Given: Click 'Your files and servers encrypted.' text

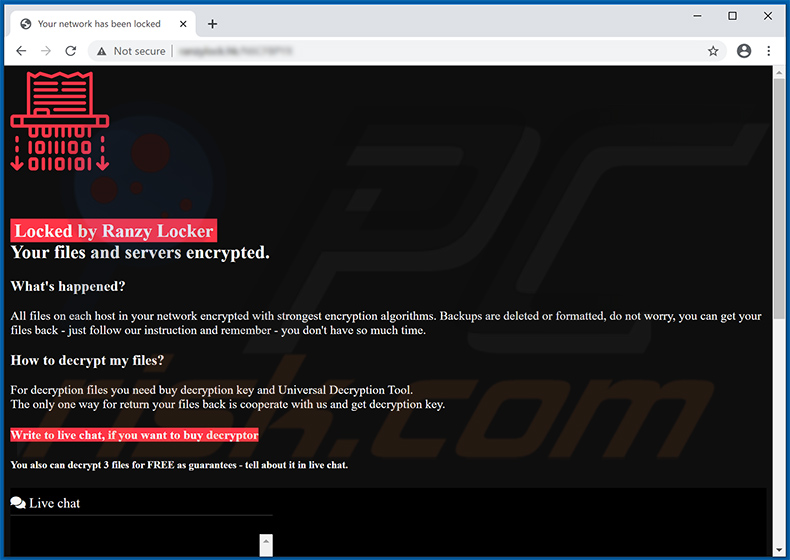Looking at the screenshot, I should coord(140,252).
